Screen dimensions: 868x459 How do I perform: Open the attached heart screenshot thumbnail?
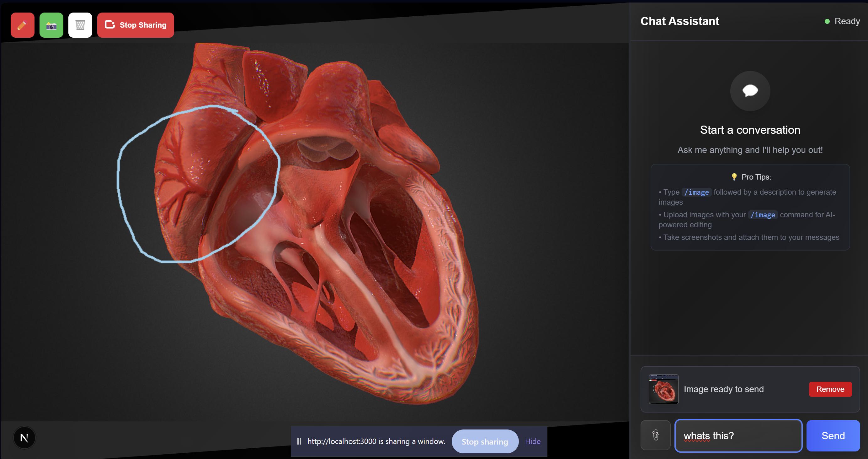click(x=663, y=389)
